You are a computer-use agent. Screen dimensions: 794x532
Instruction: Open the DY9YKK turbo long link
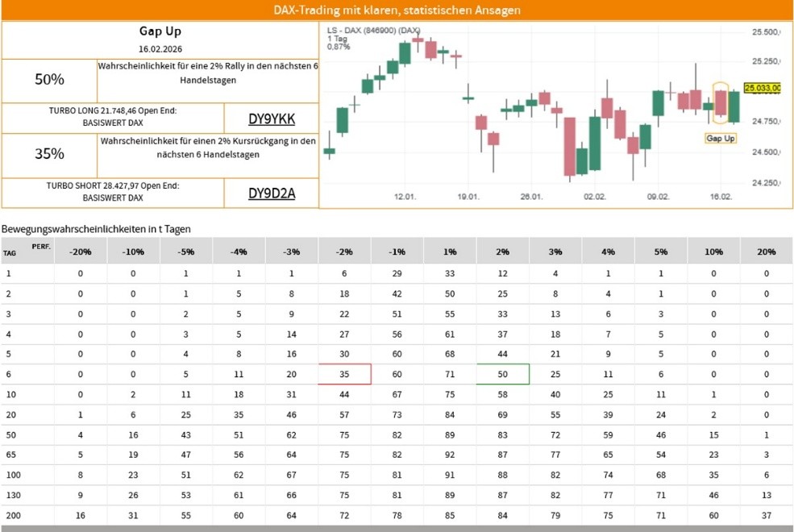tap(272, 119)
